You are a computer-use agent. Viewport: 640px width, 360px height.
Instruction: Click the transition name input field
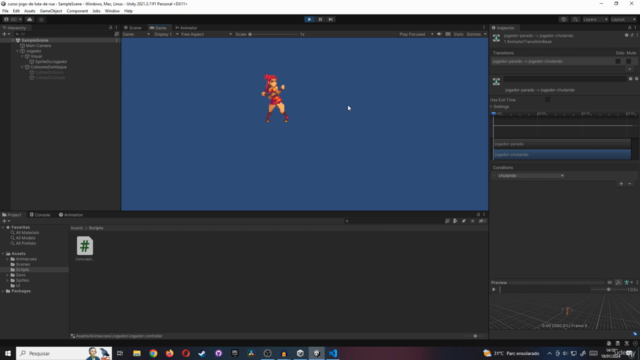(564, 79)
